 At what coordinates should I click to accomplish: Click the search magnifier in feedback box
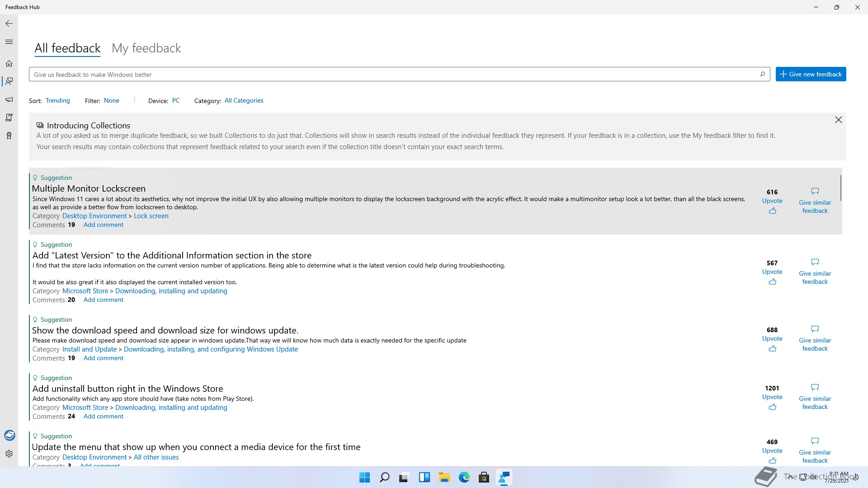pyautogui.click(x=763, y=74)
